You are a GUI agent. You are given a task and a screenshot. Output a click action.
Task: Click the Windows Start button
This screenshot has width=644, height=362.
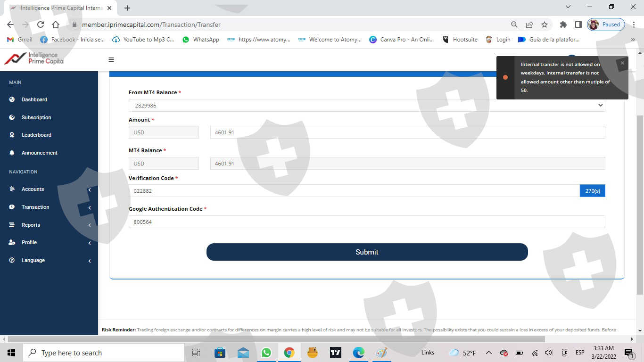[11, 353]
